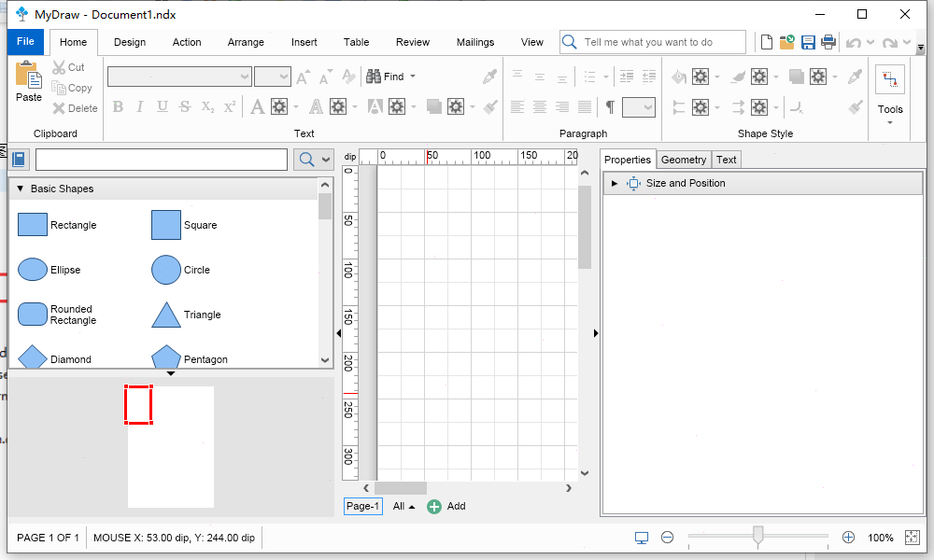Switch to the Design ribbon tab

130,42
